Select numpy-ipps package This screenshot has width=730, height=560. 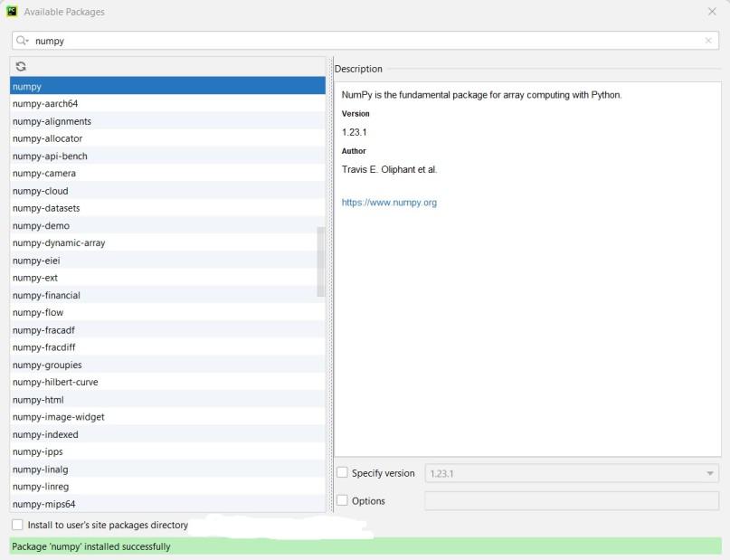pos(167,452)
